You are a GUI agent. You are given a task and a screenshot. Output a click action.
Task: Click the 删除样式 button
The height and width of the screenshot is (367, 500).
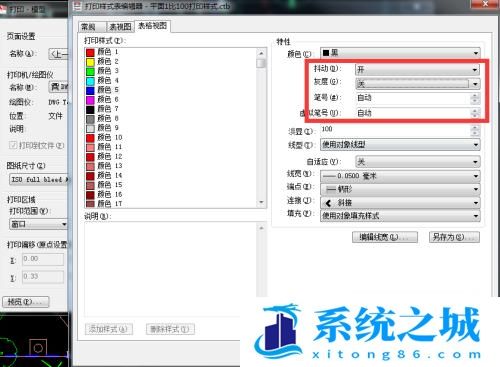[170, 329]
